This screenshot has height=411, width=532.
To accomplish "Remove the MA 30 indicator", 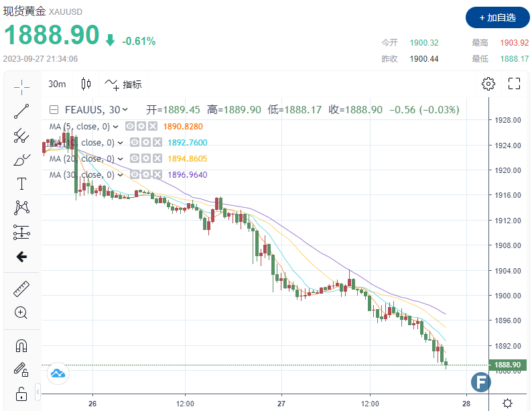I will (x=156, y=175).
